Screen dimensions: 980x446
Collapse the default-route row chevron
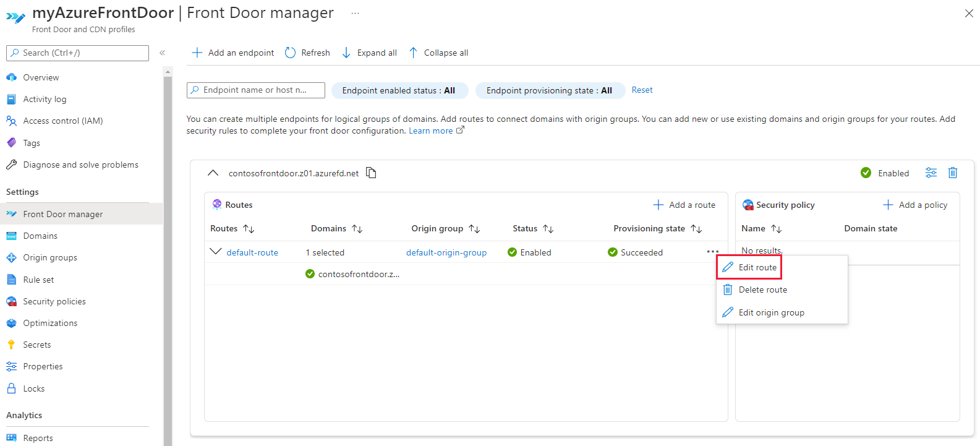[x=216, y=251]
